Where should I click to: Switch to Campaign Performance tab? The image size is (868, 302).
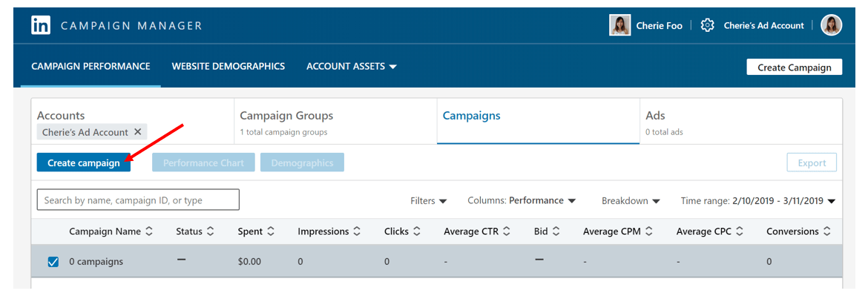click(91, 67)
